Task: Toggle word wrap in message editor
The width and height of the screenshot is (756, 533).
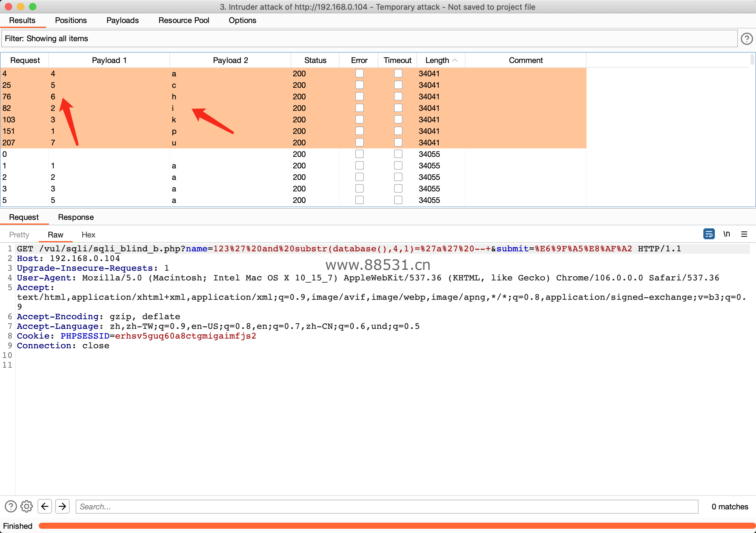Action: (x=708, y=234)
